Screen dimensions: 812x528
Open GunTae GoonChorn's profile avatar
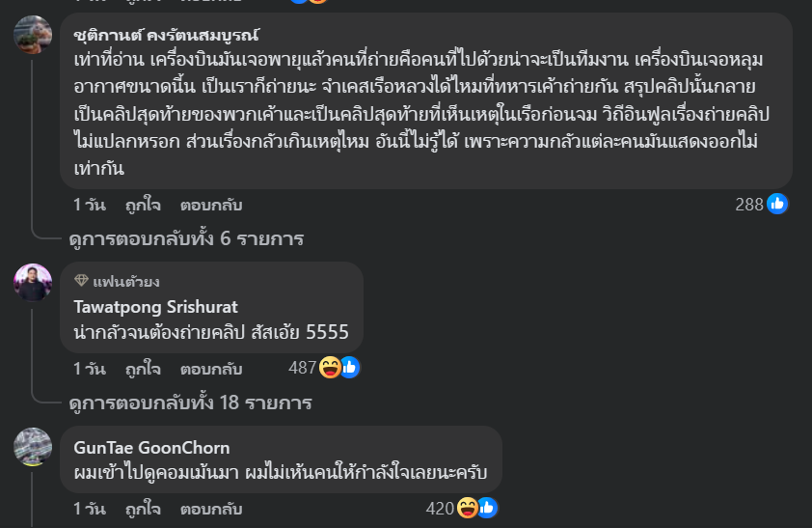(33, 447)
